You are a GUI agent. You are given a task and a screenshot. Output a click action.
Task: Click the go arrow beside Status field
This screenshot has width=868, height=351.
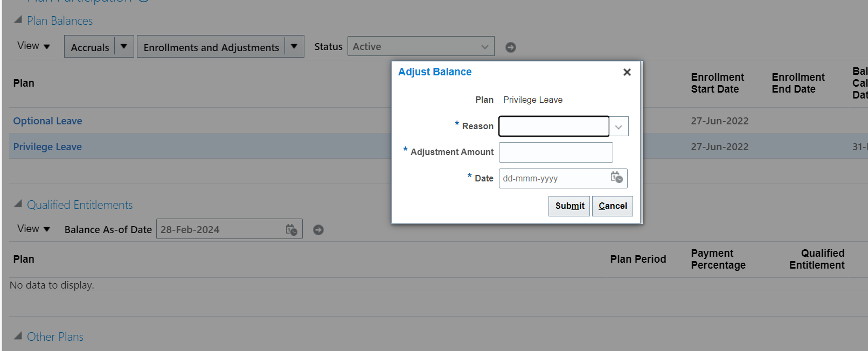pyautogui.click(x=511, y=47)
